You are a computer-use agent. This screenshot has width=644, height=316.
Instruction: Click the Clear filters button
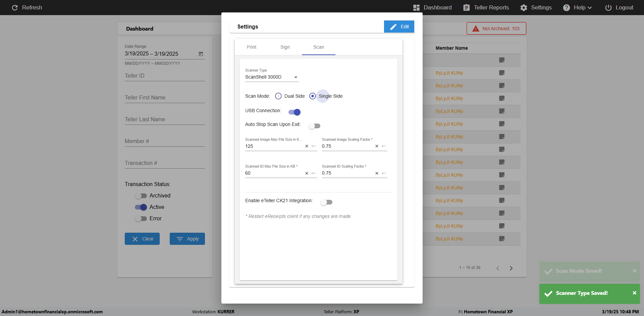[142, 239]
